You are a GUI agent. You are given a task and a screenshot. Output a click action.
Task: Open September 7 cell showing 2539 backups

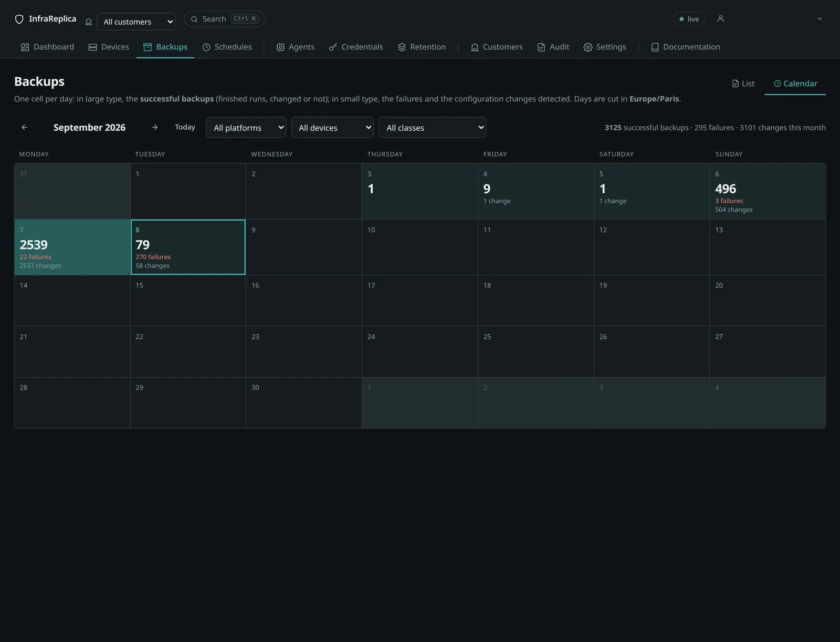click(x=72, y=247)
